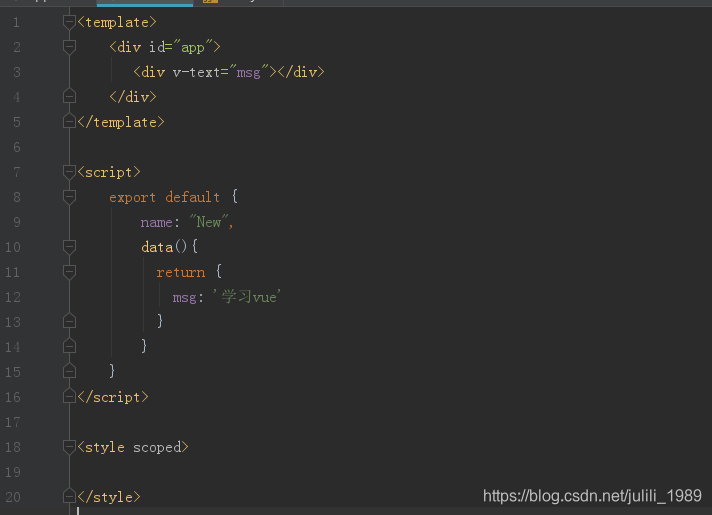The image size is (712, 515).
Task: Click line number 12 in the gutter
Action: (13, 297)
